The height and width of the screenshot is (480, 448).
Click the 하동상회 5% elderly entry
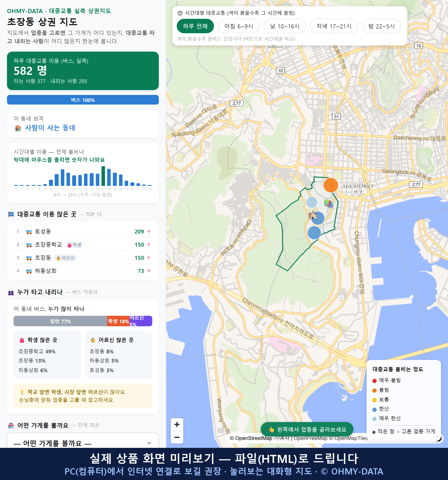pos(104,360)
